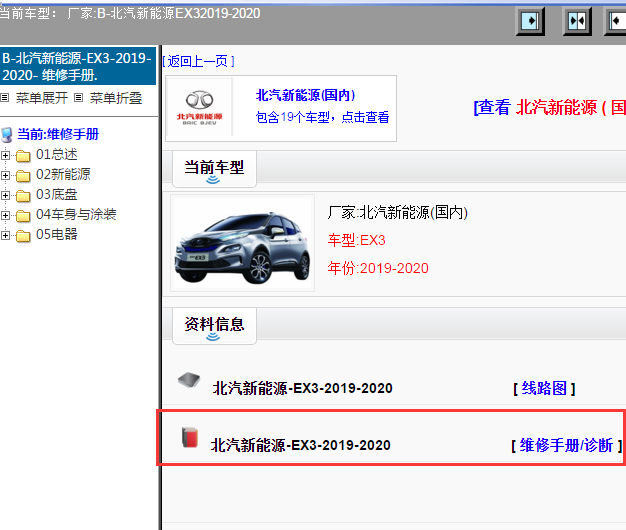Open the 线路图 link

(x=544, y=388)
